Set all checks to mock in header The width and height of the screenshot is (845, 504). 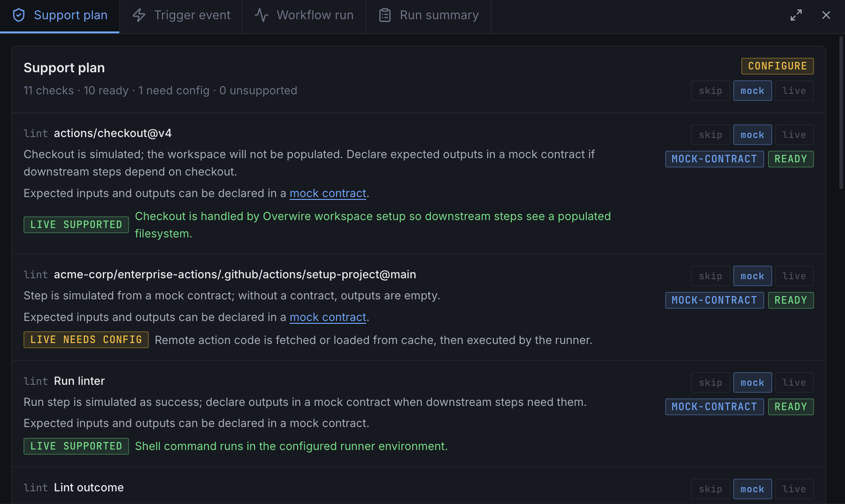point(753,91)
